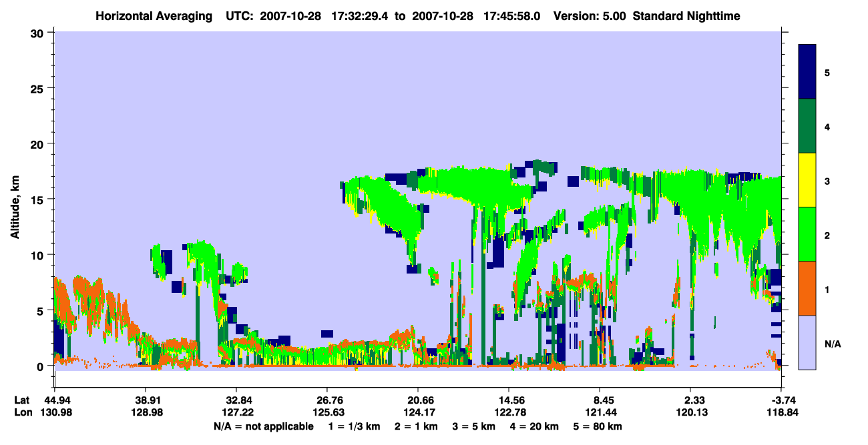Click the 'N/A = not applicable' key text

tap(264, 426)
